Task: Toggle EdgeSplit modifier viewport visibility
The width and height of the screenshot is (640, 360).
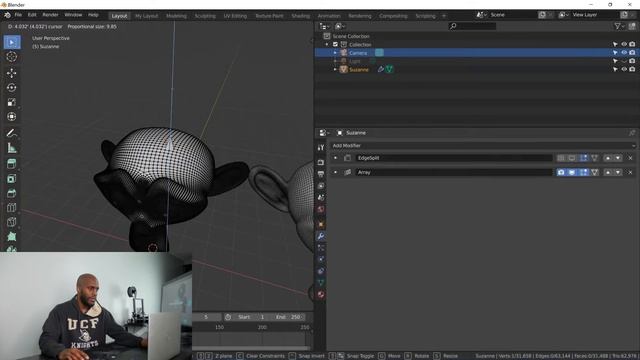Action: 572,158
